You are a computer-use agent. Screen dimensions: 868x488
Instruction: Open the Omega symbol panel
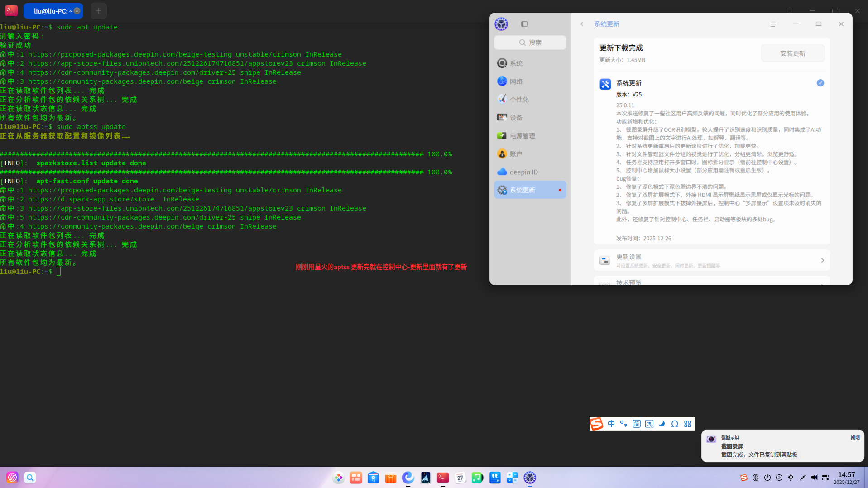click(675, 424)
